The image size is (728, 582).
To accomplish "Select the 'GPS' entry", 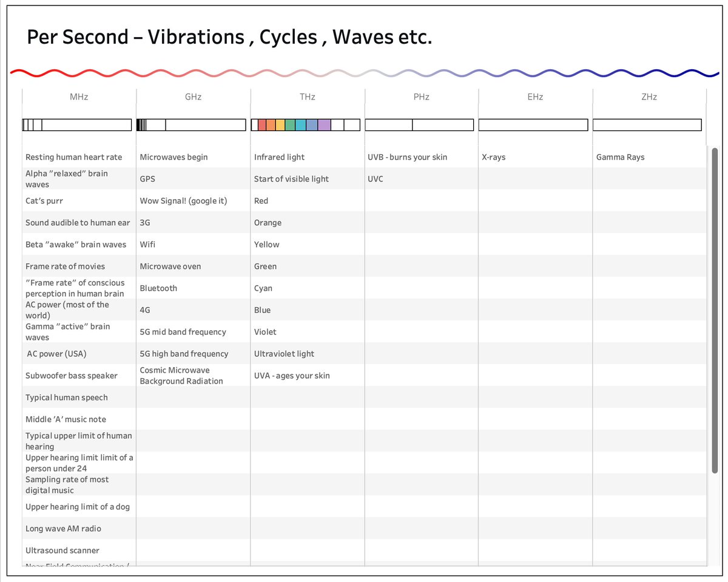I will tap(147, 179).
